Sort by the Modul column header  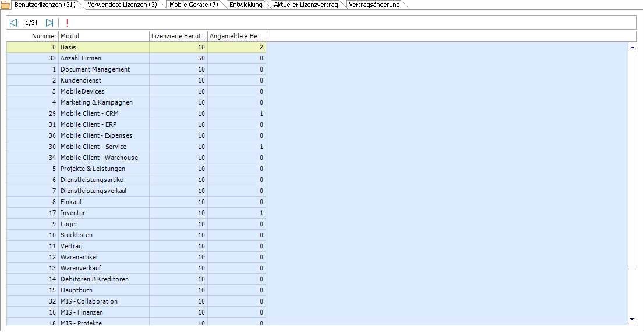104,36
